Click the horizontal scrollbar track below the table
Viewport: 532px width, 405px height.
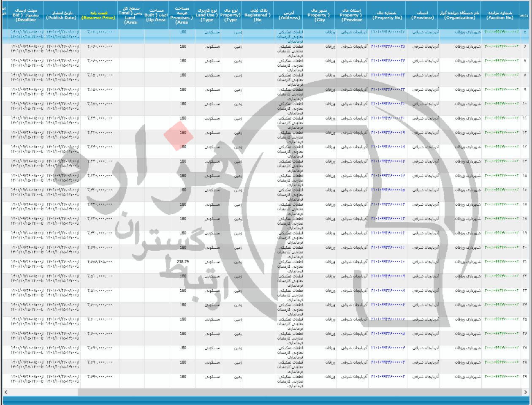(266, 392)
